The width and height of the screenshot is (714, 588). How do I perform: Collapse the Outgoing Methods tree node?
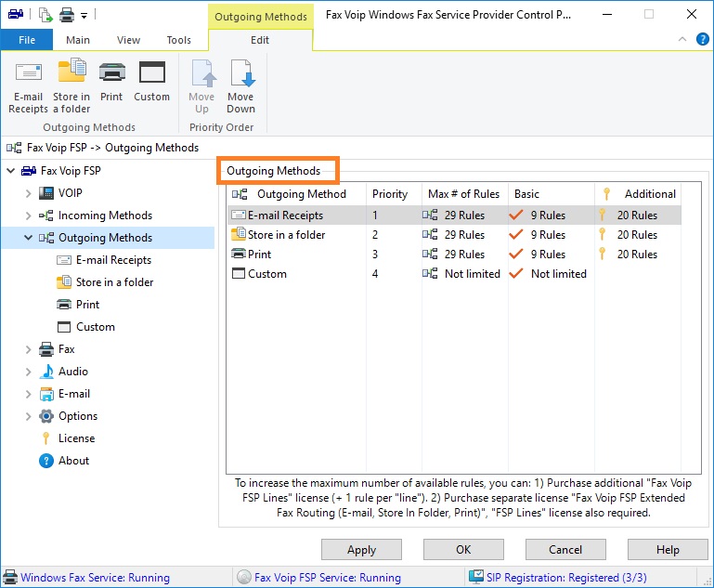click(28, 238)
